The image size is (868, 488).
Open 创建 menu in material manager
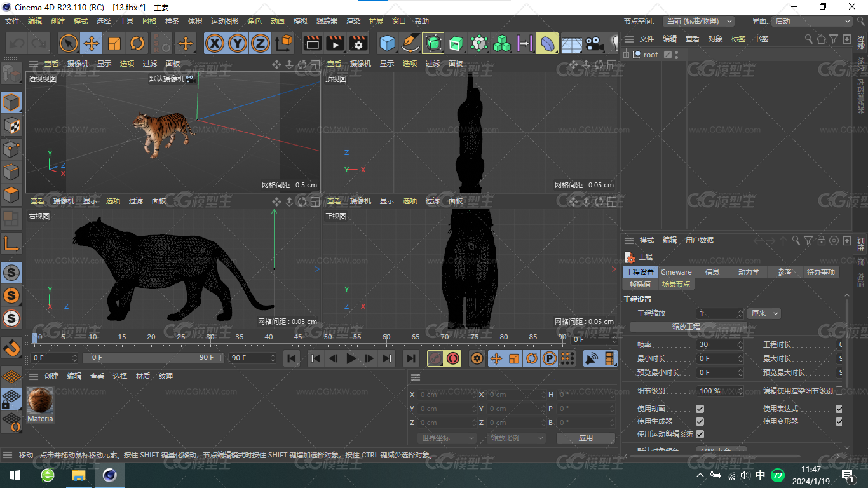[51, 376]
